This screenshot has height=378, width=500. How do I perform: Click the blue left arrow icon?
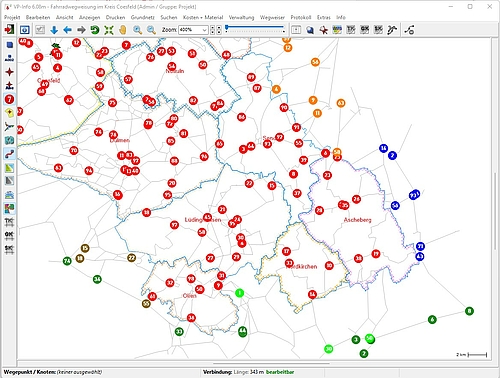(x=67, y=30)
